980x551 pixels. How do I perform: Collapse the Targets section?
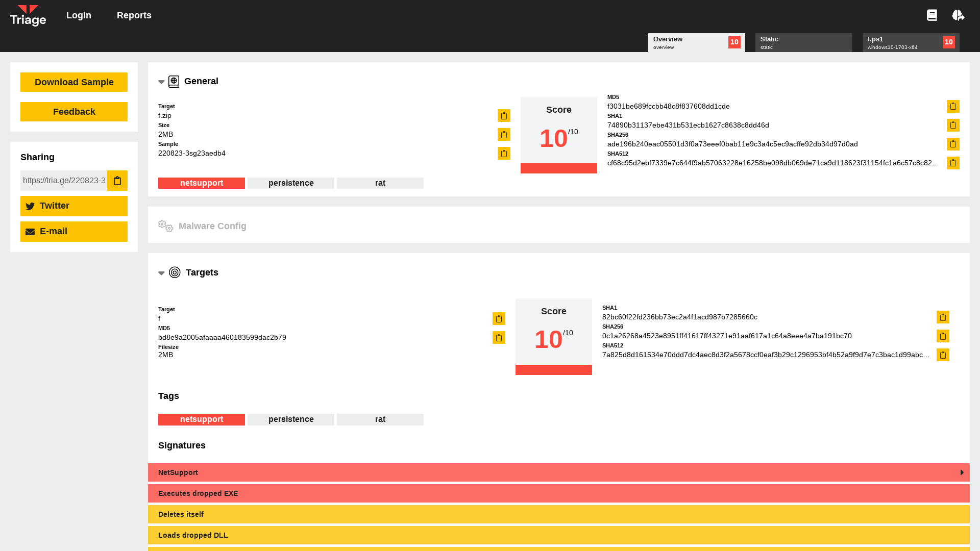point(161,273)
